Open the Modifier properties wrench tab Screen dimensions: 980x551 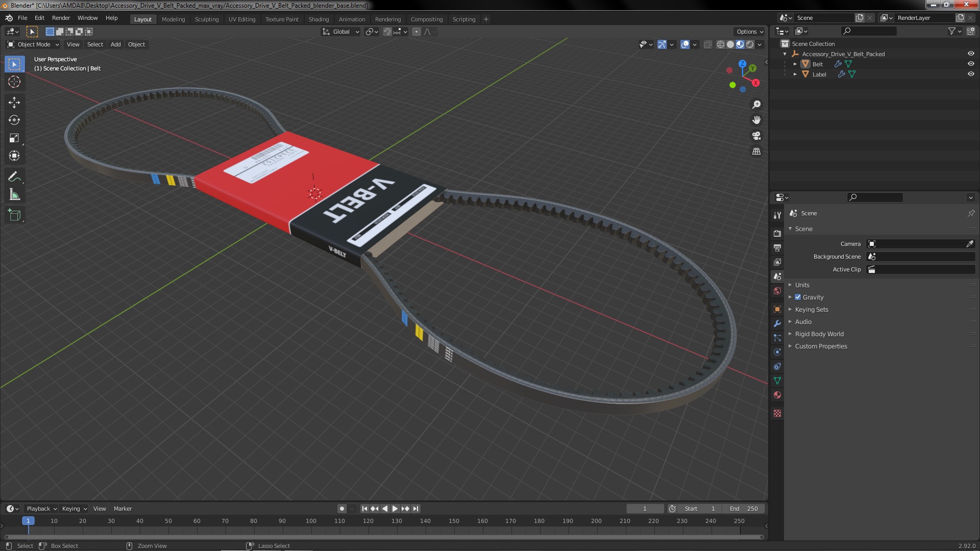pos(777,323)
